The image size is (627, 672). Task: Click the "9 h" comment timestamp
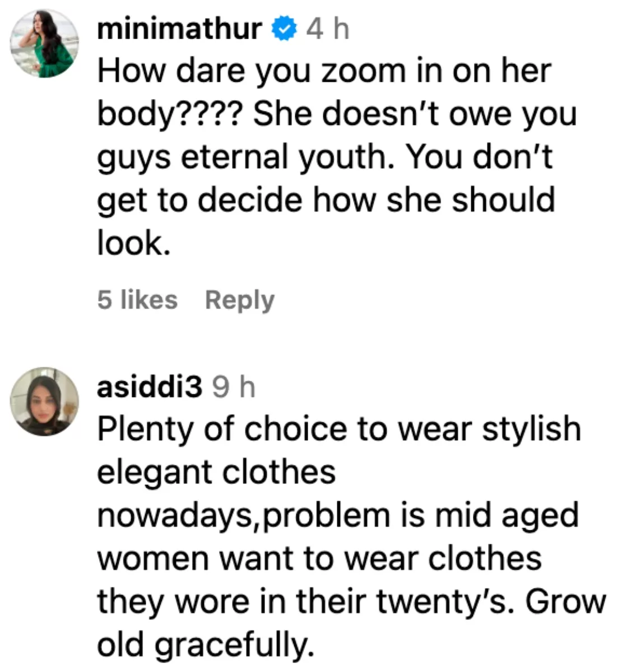pos(234,386)
